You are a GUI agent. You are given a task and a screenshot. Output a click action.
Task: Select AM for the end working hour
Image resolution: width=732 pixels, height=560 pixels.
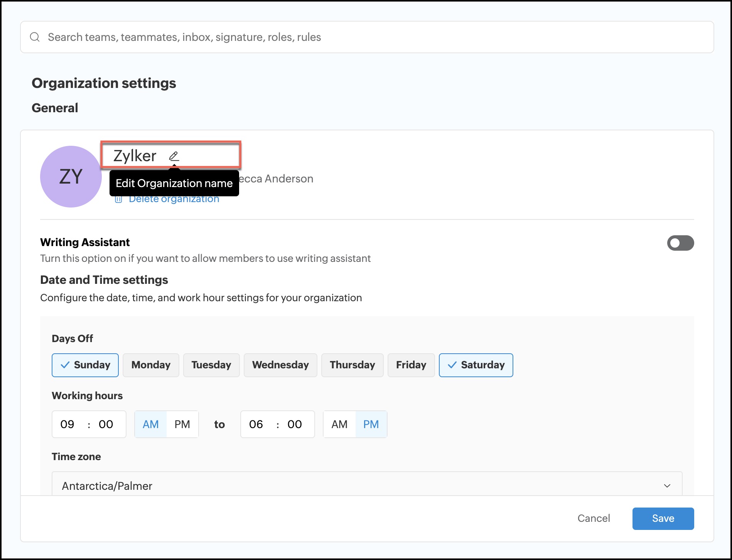[x=339, y=424]
